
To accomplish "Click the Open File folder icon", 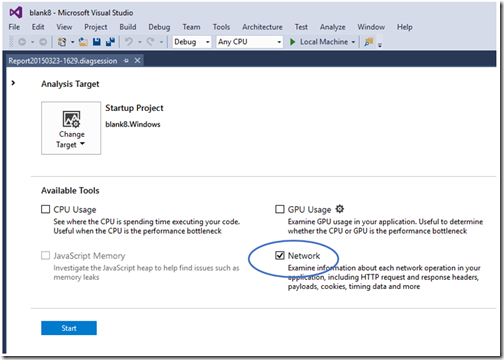I will 83,42.
